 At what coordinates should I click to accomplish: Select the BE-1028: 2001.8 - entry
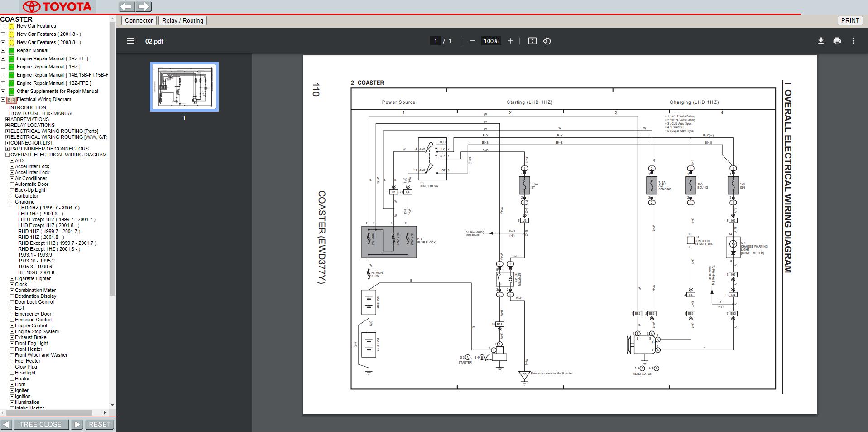click(38, 273)
